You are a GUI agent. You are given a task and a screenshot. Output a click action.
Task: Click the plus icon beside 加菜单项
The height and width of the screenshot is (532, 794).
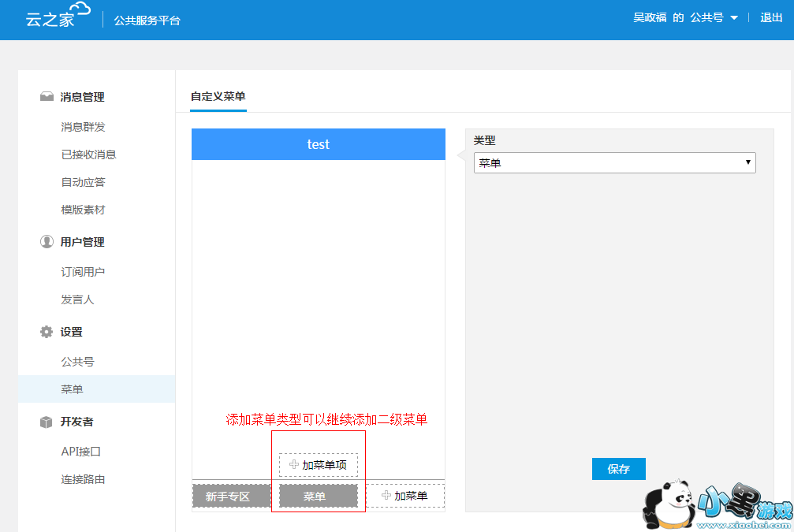click(294, 465)
